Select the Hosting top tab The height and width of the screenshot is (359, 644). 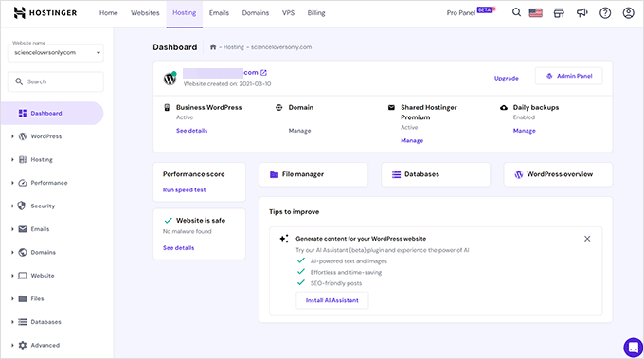click(x=184, y=13)
